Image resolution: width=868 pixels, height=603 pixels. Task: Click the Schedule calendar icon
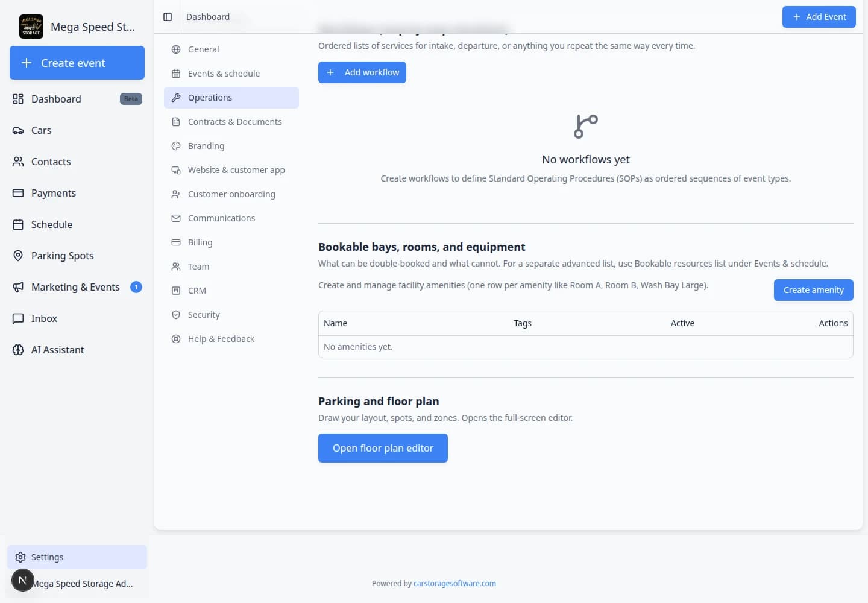(18, 224)
